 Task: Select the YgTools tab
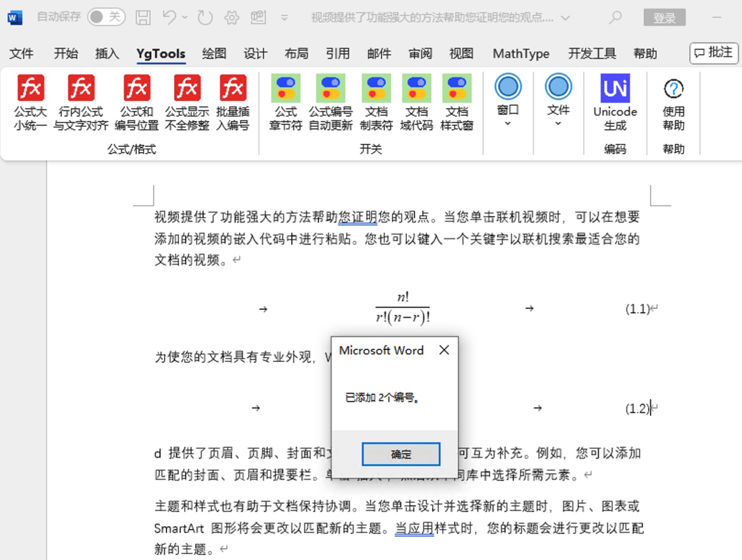pos(161,53)
